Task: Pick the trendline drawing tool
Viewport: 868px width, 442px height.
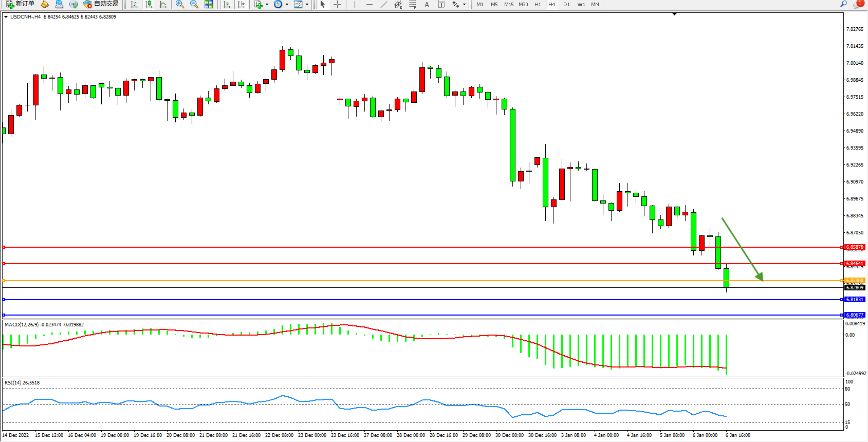Action: coord(383,4)
